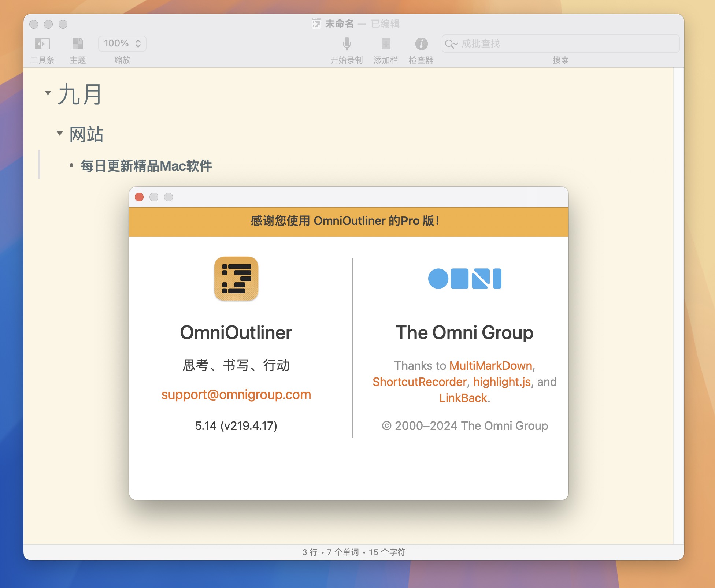Click the 成批查找 search field
Viewport: 715px width, 588px height.
pos(560,44)
